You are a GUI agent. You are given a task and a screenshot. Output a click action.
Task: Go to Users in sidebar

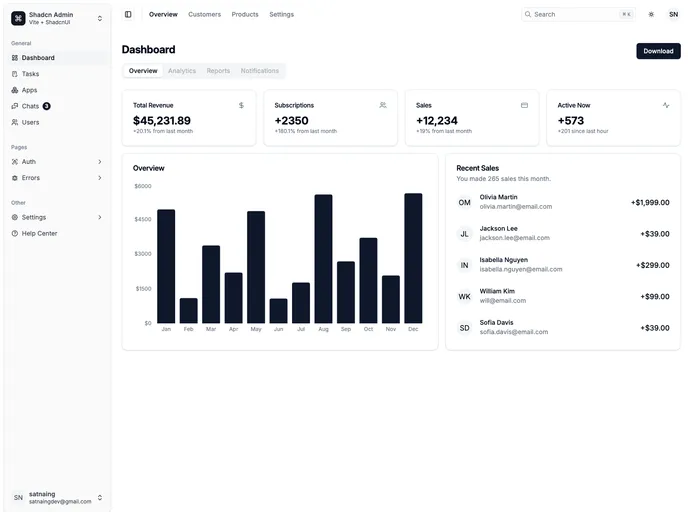pos(30,122)
